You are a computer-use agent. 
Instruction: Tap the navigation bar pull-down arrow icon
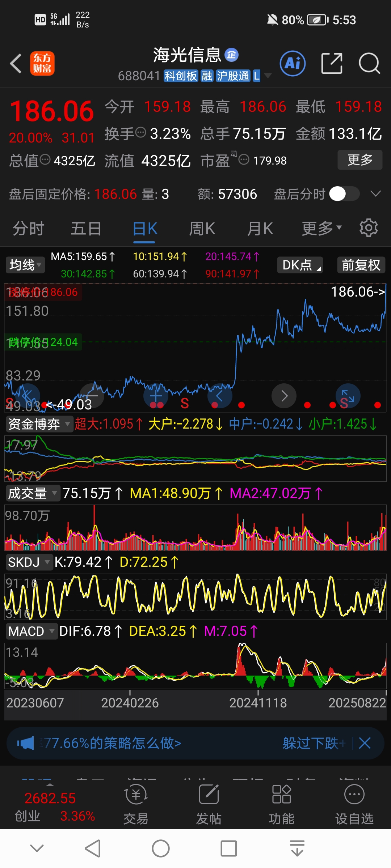297,848
